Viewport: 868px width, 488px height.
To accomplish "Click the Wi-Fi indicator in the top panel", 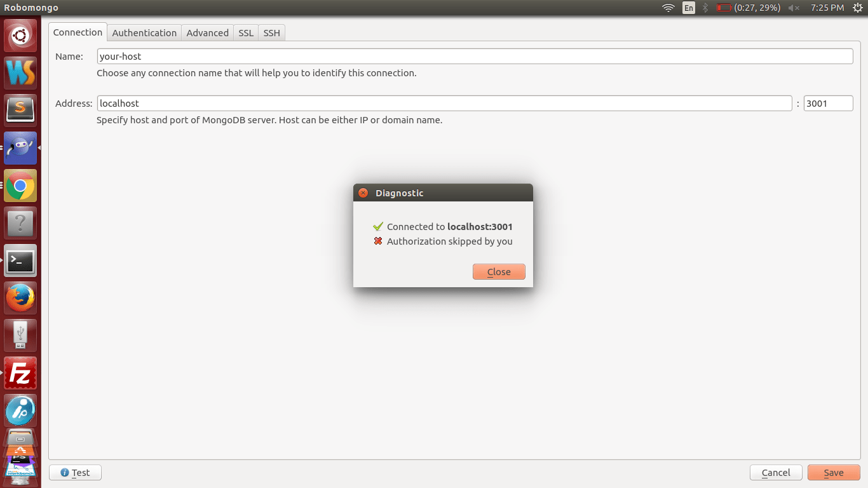I will coord(668,8).
